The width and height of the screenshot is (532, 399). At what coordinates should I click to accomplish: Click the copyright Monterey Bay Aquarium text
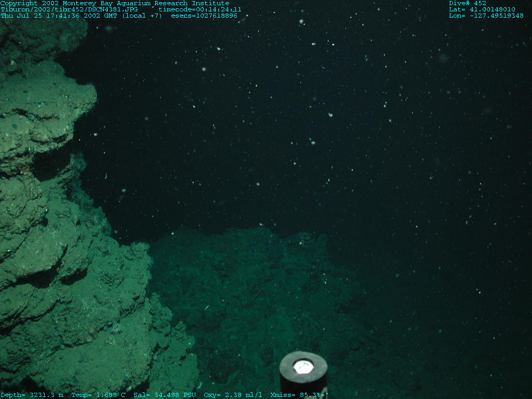(x=115, y=3)
